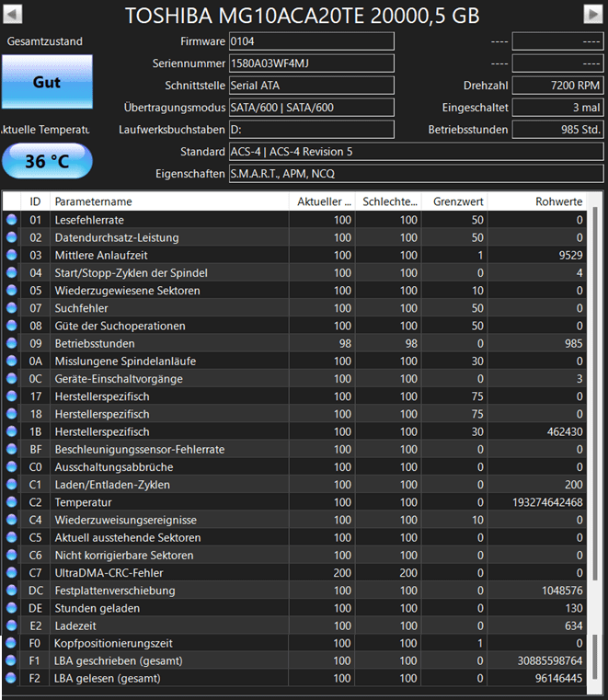This screenshot has width=608, height=700.
Task: Click status orb for Mittlere Anlaufzeit row
Action: [x=12, y=255]
